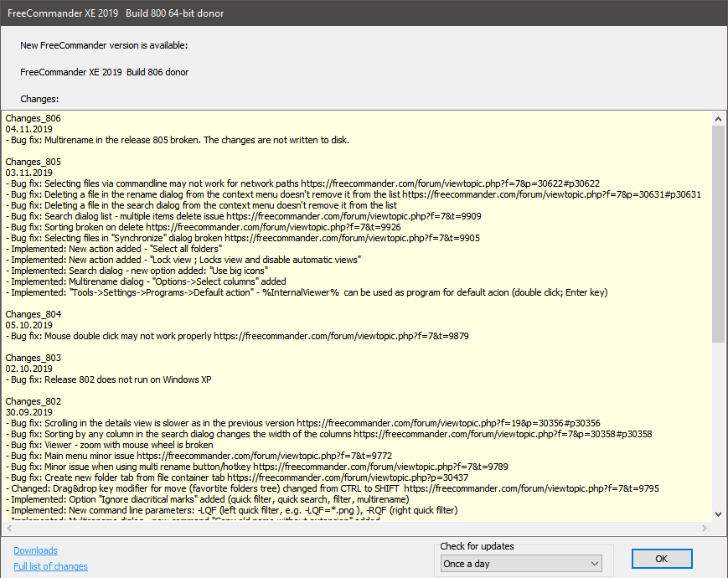Expand the Check for updates dropdown

point(521,564)
